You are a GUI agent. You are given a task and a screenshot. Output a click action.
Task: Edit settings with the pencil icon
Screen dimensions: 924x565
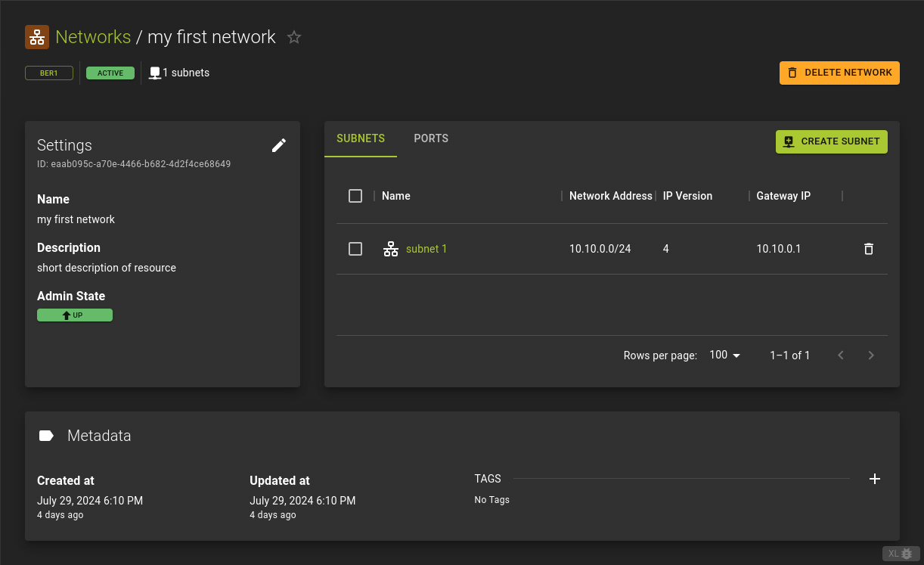(279, 145)
